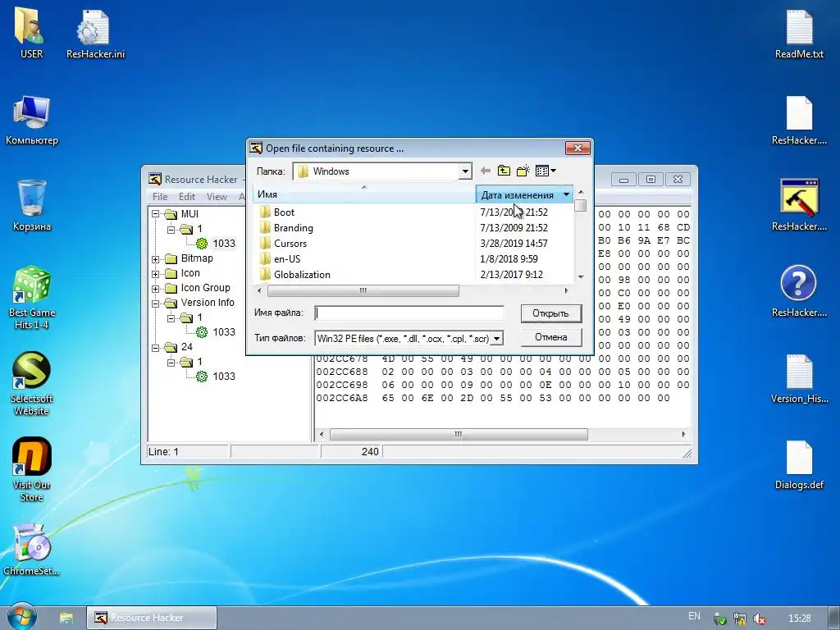Screen dimensions: 840x630
Task: Select 1033 under the 24 node
Action: pyautogui.click(x=223, y=376)
